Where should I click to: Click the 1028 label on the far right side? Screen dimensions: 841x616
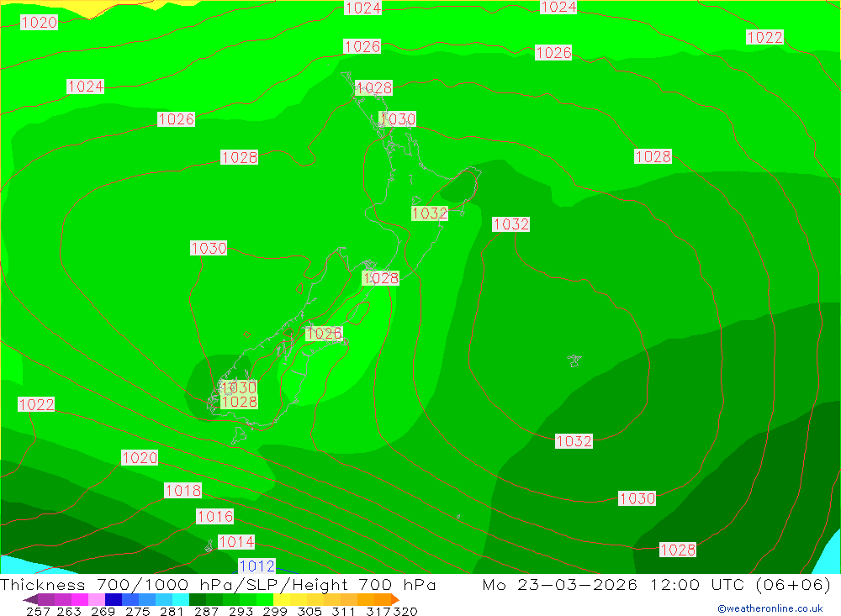[x=653, y=156]
